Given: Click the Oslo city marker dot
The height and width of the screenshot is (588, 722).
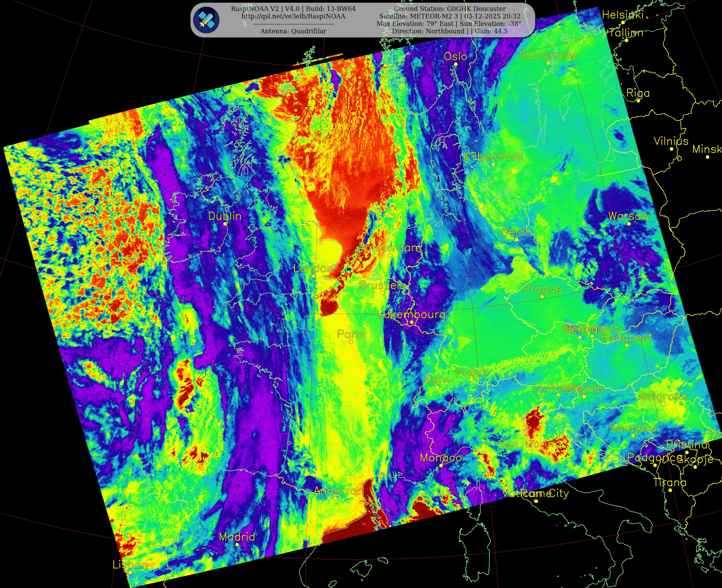Looking at the screenshot, I should pyautogui.click(x=456, y=64).
